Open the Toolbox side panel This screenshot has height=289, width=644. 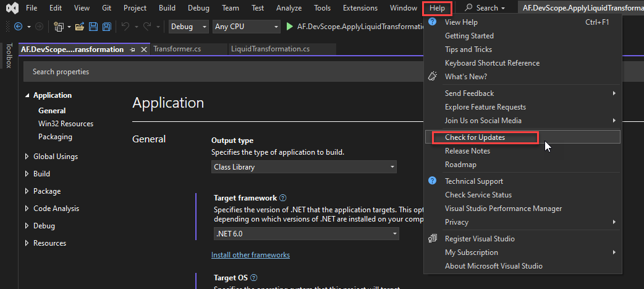(x=9, y=55)
